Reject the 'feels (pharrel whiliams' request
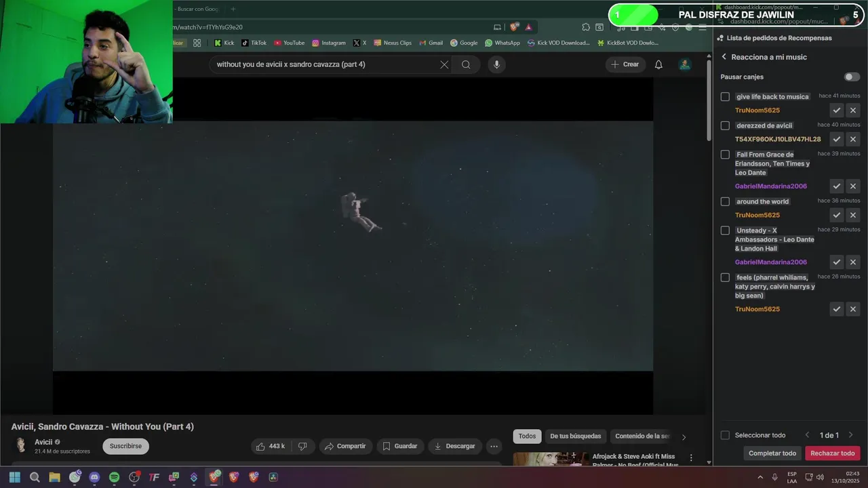This screenshot has height=488, width=868. point(853,309)
